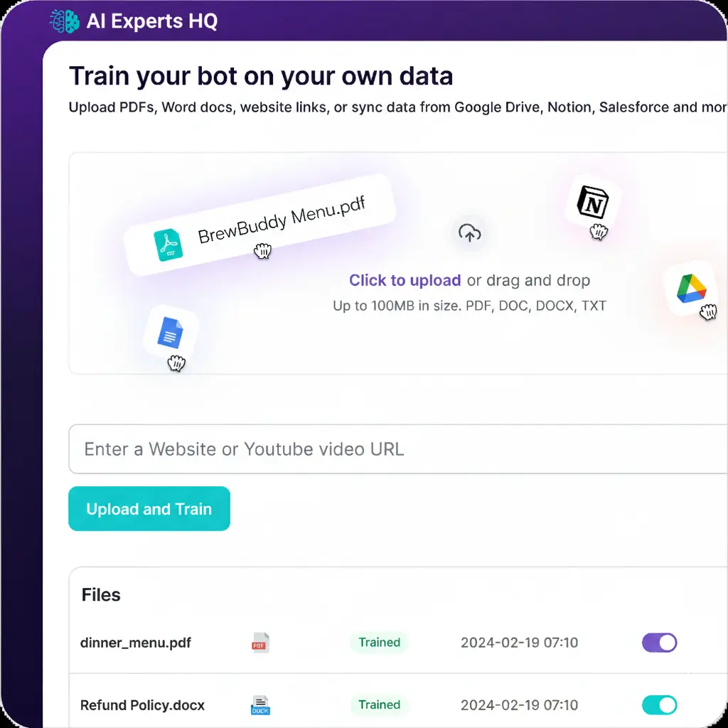This screenshot has width=728, height=728.
Task: Select the Google Drive icon tile
Action: click(x=691, y=289)
